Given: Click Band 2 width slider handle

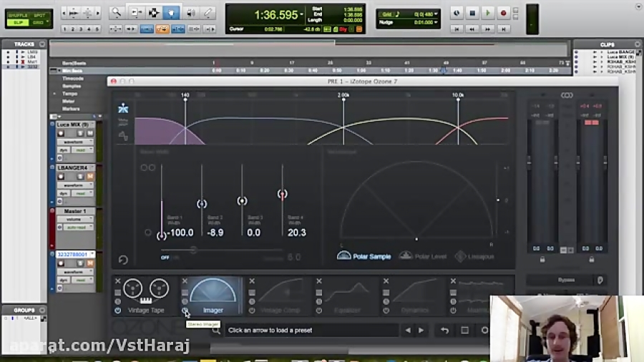Looking at the screenshot, I should click(202, 204).
